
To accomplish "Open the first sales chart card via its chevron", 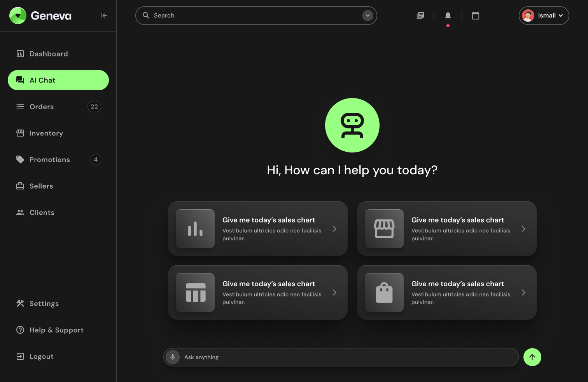I will (x=334, y=229).
